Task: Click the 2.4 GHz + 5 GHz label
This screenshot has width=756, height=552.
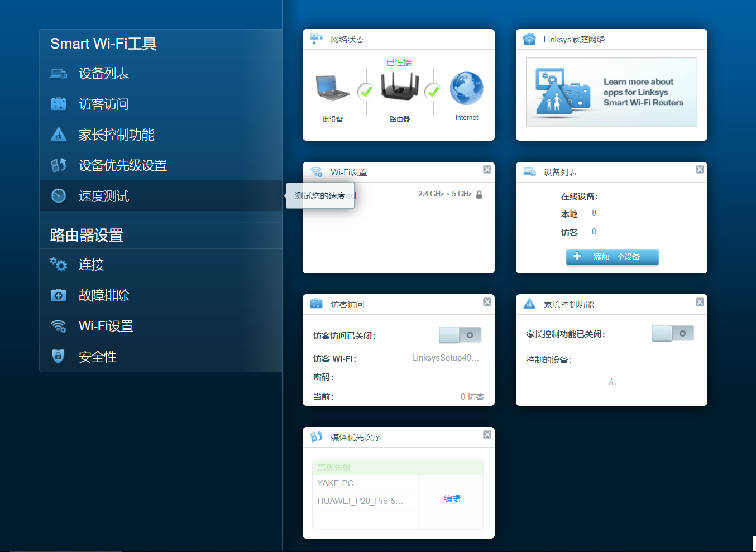Action: click(445, 194)
